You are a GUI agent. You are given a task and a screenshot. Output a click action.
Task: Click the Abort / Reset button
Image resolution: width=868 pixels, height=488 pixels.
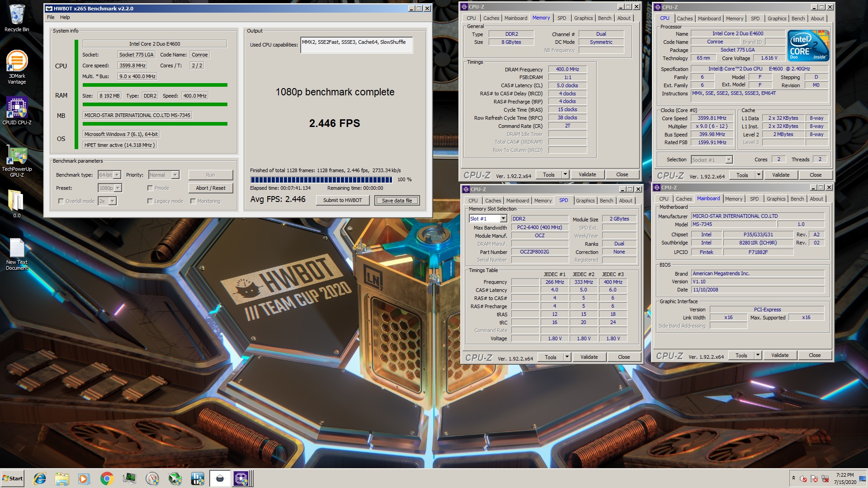click(x=211, y=188)
